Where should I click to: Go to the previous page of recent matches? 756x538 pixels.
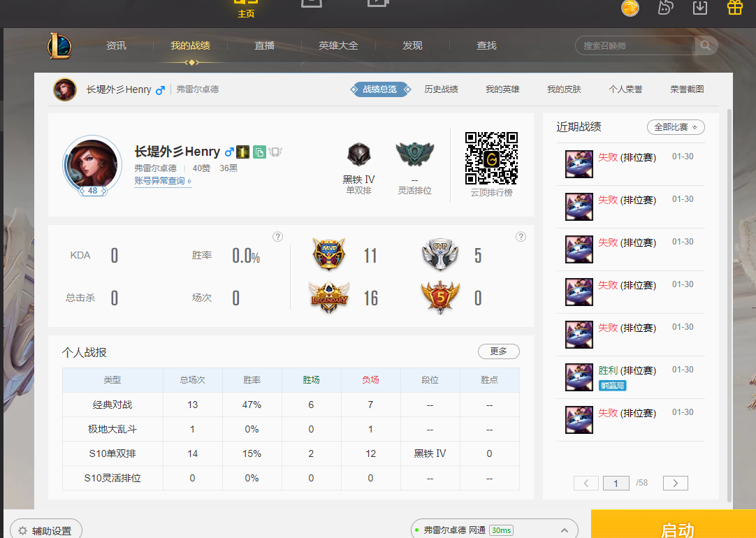586,483
